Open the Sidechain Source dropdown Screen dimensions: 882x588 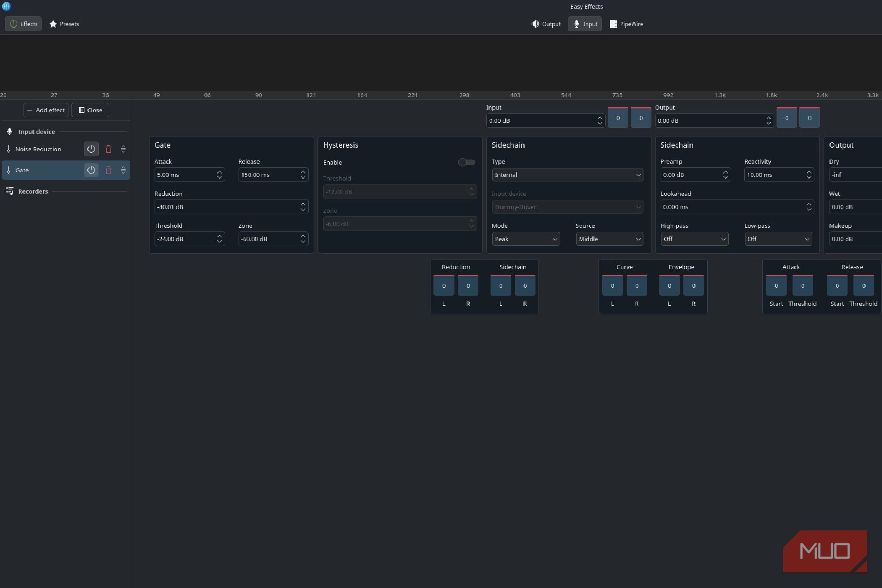click(609, 239)
